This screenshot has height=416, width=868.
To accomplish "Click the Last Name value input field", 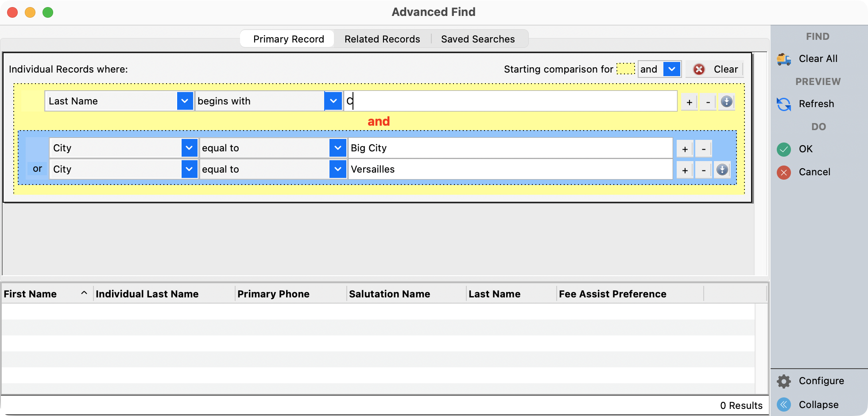I will pos(510,101).
